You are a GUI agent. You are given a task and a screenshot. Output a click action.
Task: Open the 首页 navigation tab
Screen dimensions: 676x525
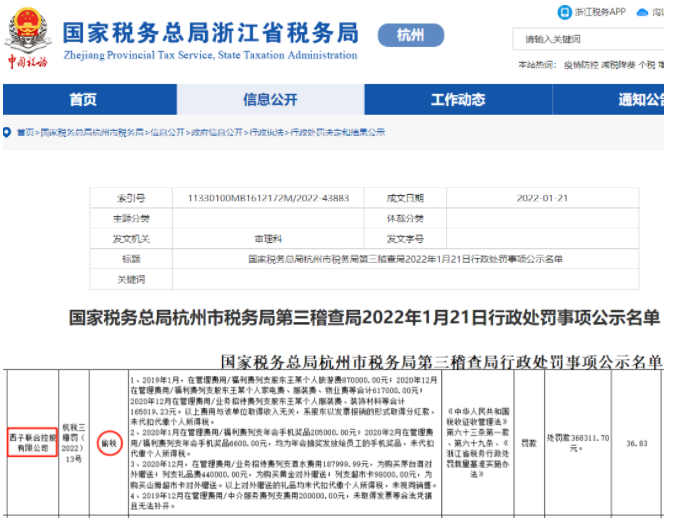point(90,100)
